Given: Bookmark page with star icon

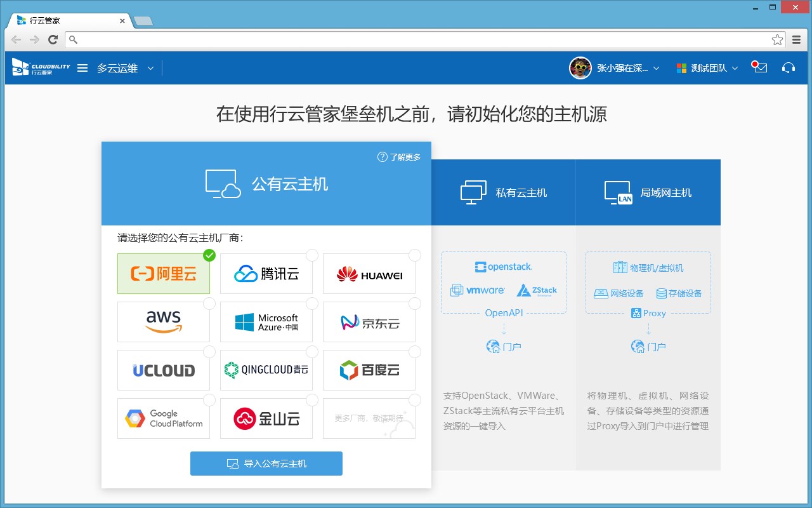Looking at the screenshot, I should pyautogui.click(x=777, y=39).
